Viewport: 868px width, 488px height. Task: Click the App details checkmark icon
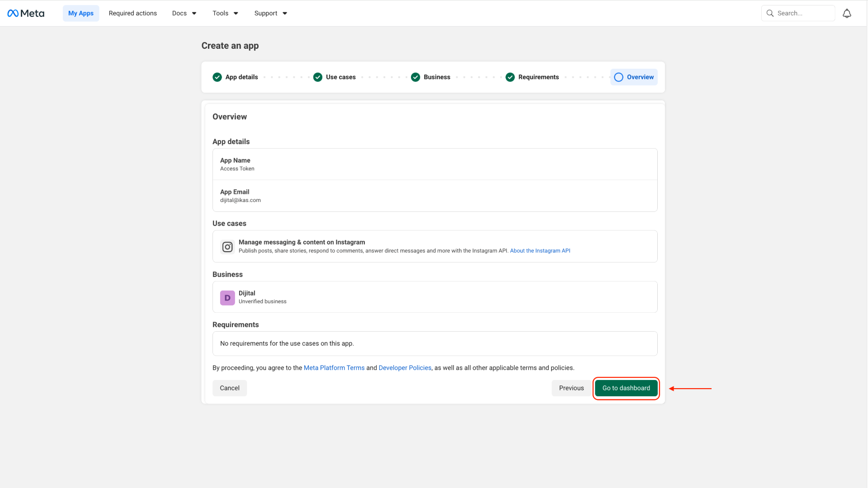click(217, 77)
